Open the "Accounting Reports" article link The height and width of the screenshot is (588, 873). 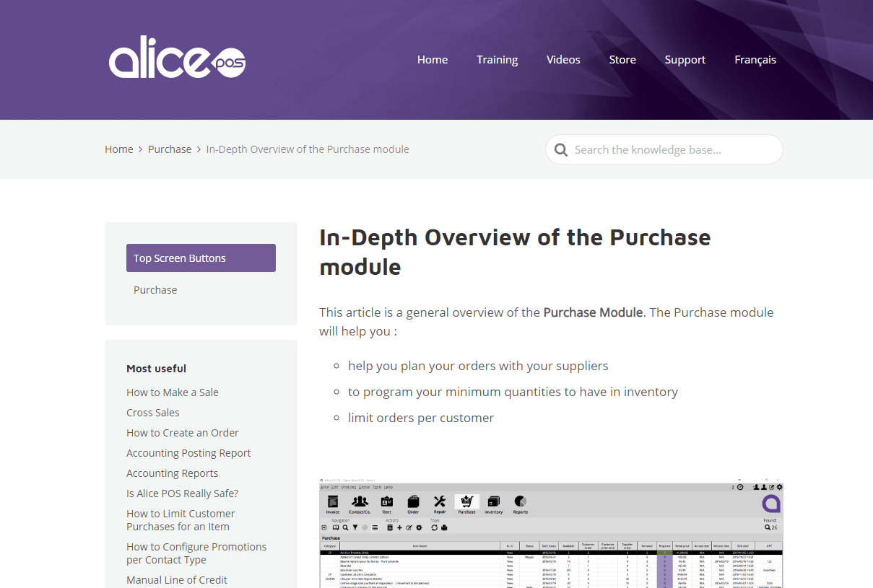(172, 473)
